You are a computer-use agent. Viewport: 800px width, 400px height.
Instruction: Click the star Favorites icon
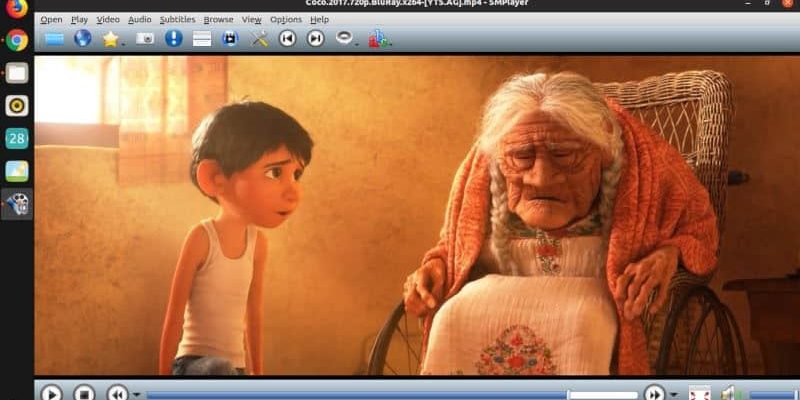110,39
